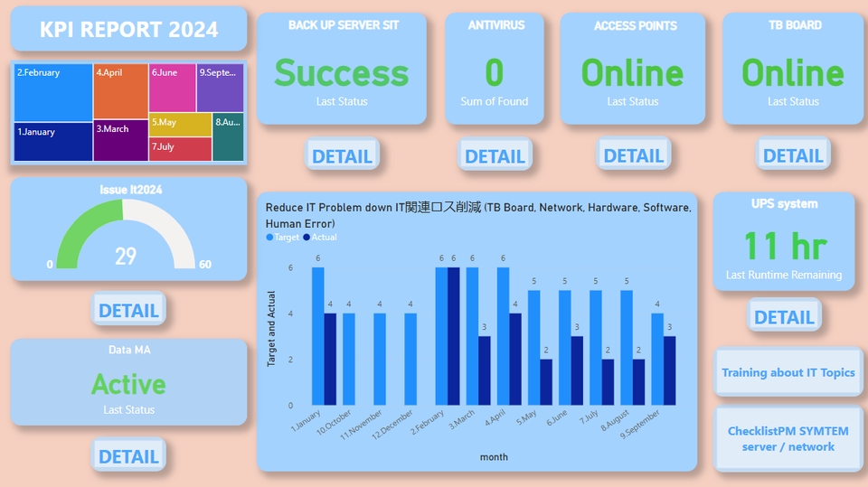Click gauge maximum value 60

tap(205, 264)
